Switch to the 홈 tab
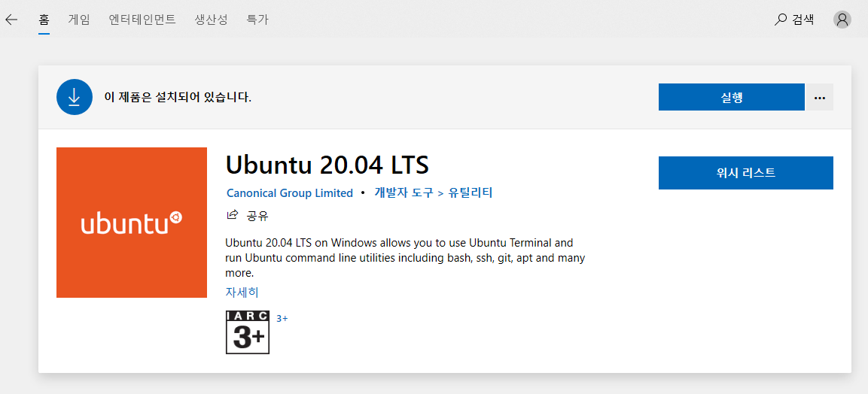Screen dimensions: 868x394 point(44,20)
